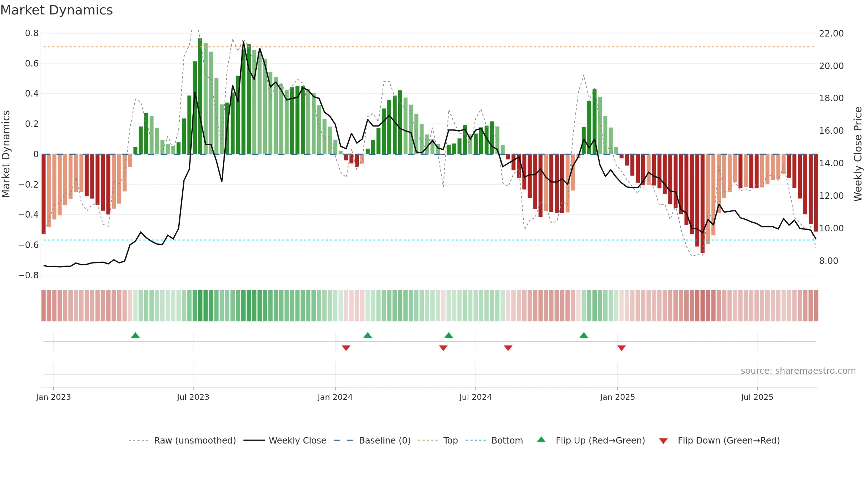This screenshot has width=868, height=488.
Task: Click the cyan dashed Bottom threshold line
Action: tap(429, 240)
